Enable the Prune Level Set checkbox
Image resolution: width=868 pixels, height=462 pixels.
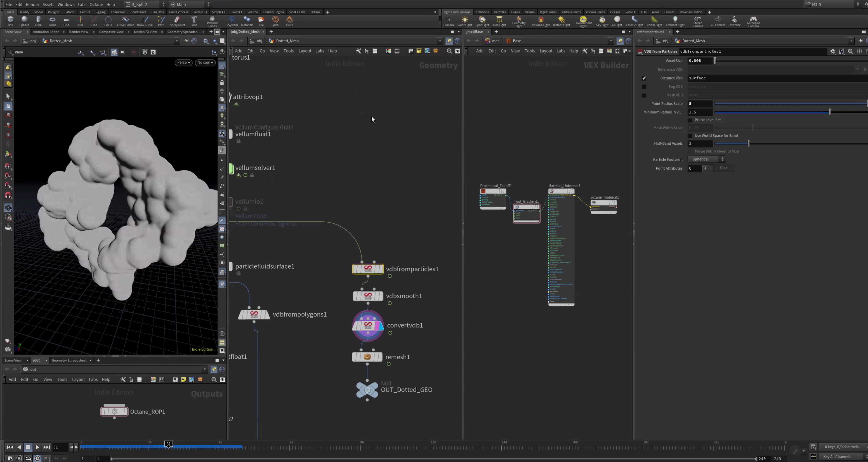[x=690, y=120]
